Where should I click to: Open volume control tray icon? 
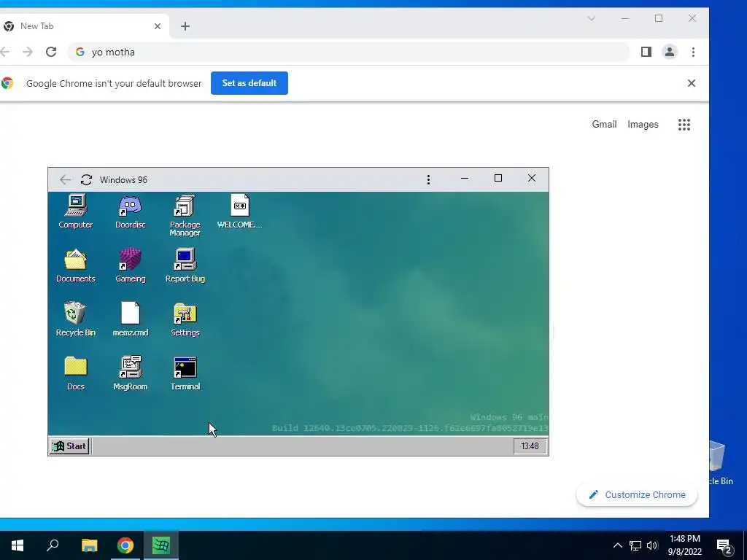(652, 545)
